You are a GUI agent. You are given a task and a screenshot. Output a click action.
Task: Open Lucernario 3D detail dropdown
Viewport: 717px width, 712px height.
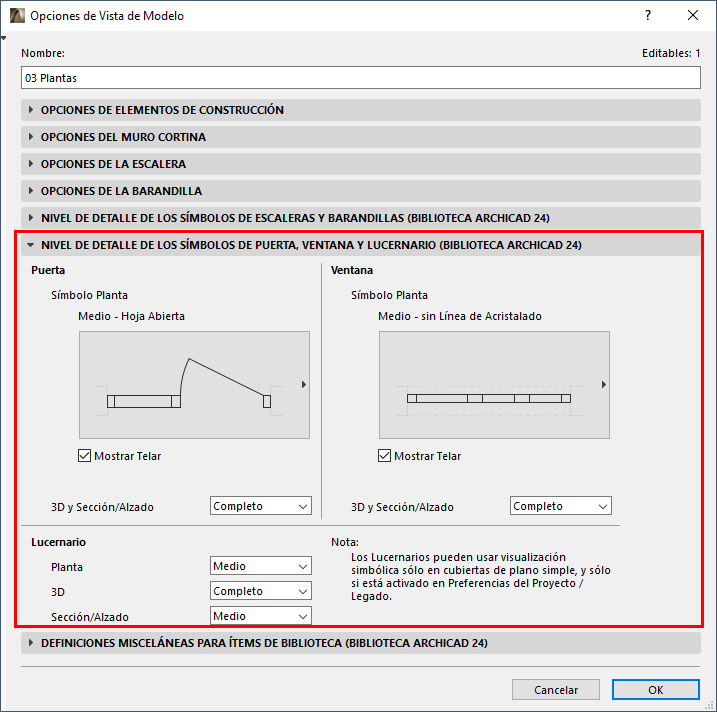click(x=261, y=591)
